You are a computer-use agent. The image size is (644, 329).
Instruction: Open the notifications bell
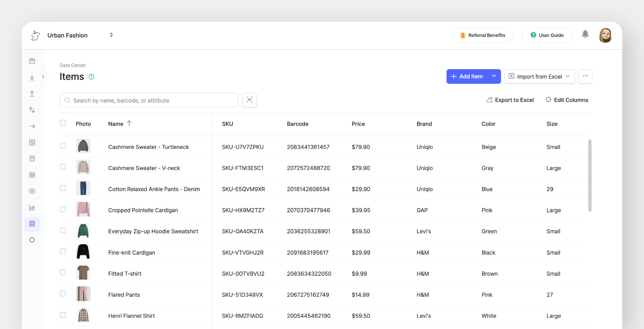[x=585, y=34]
